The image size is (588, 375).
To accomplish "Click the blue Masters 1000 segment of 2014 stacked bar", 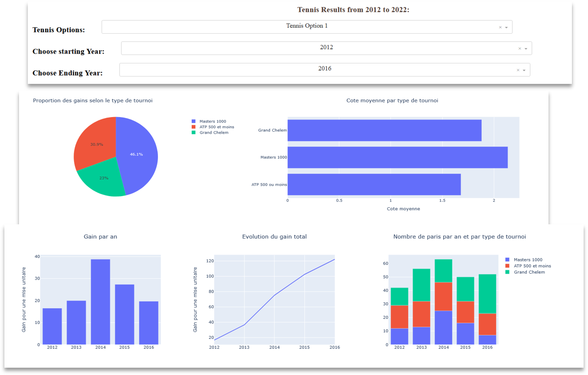I will coord(443,328).
